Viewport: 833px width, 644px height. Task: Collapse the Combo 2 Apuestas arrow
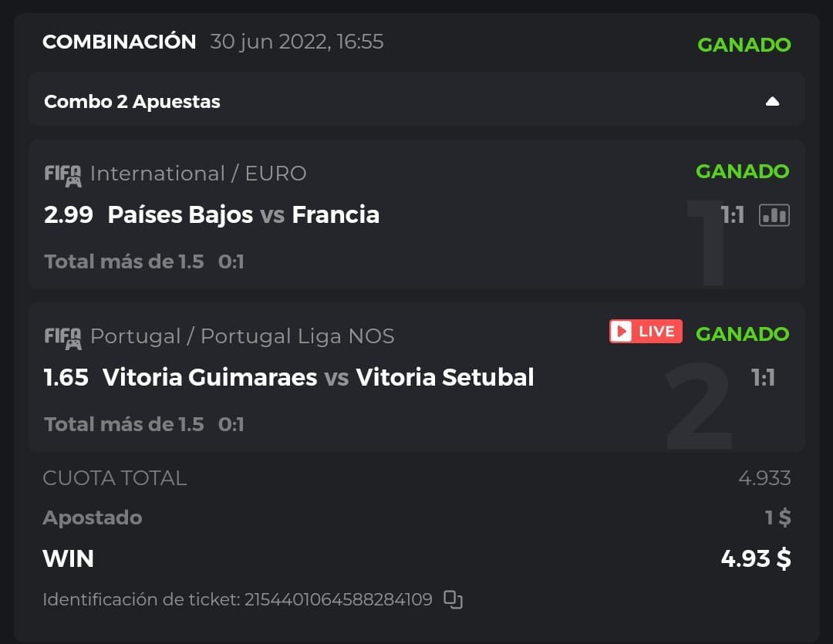772,102
